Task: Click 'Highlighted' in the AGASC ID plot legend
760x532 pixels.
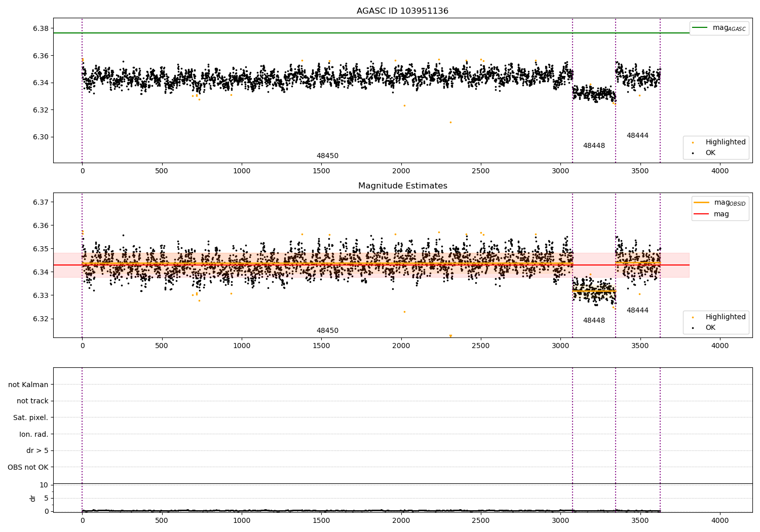Action: point(726,142)
